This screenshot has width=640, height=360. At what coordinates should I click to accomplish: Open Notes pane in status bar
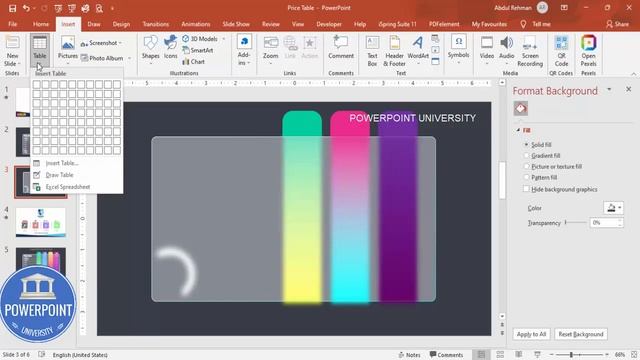409,355
